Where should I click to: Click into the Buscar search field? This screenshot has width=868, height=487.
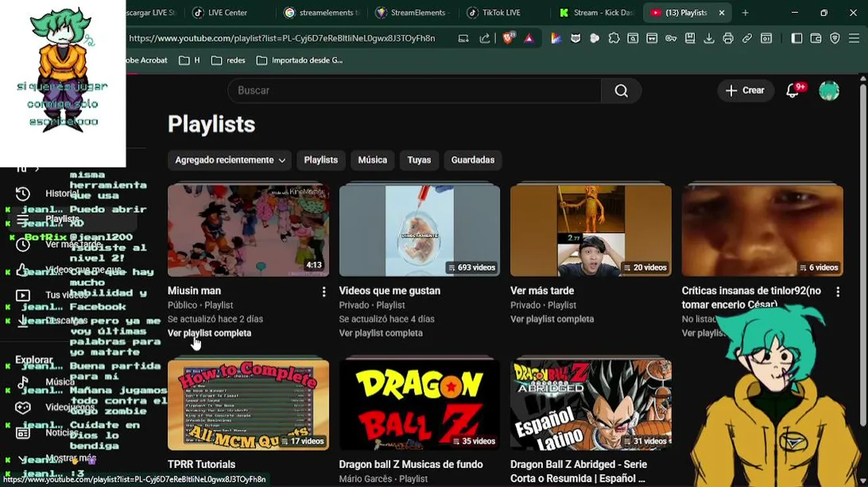(414, 91)
